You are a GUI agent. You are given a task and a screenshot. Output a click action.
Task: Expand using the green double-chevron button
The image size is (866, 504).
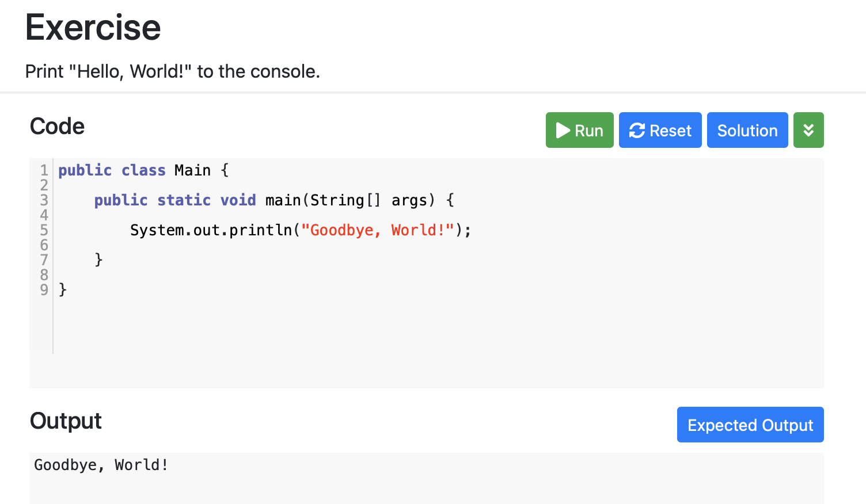[808, 130]
